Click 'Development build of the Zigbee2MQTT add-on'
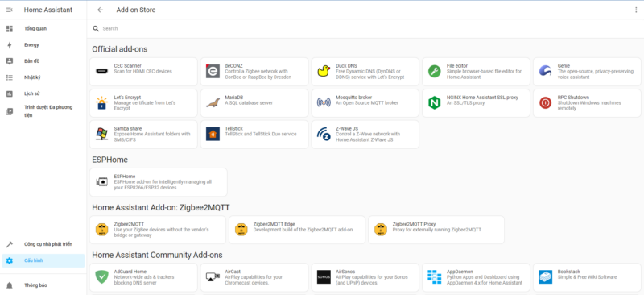 click(x=303, y=230)
